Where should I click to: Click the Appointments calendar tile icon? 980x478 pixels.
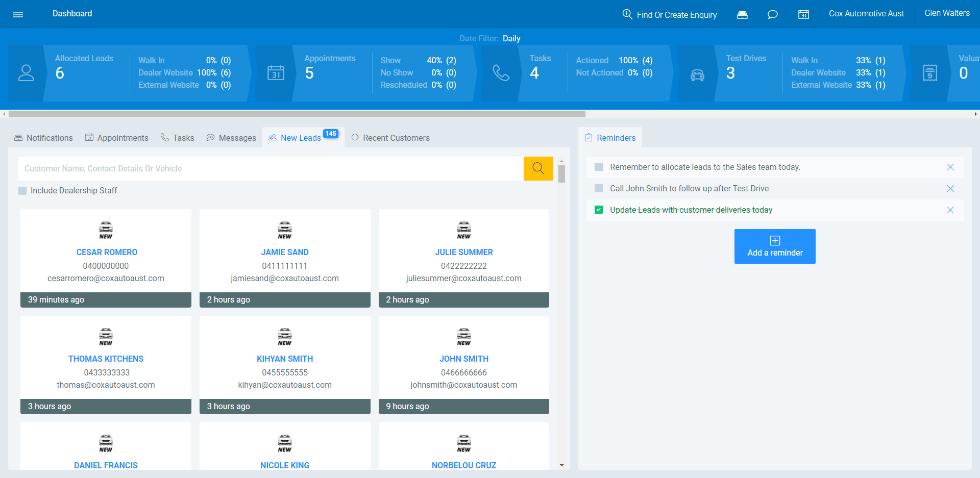pos(276,73)
